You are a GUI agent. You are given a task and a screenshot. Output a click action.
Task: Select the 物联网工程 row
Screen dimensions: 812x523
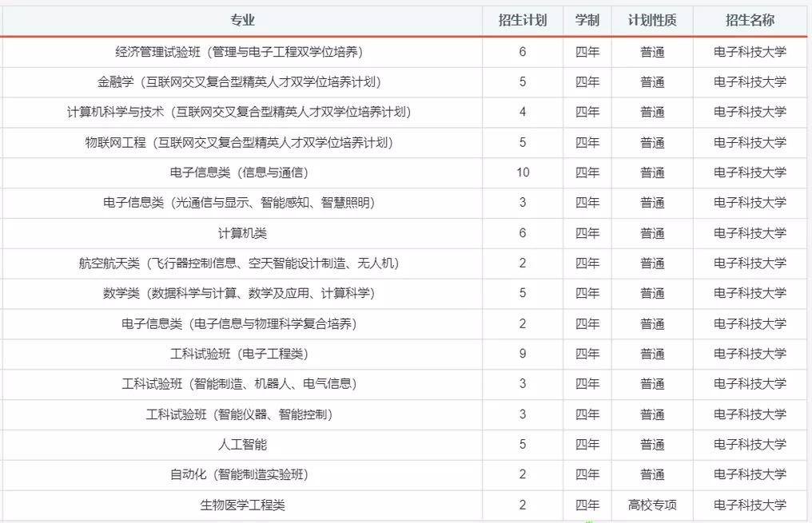point(243,142)
